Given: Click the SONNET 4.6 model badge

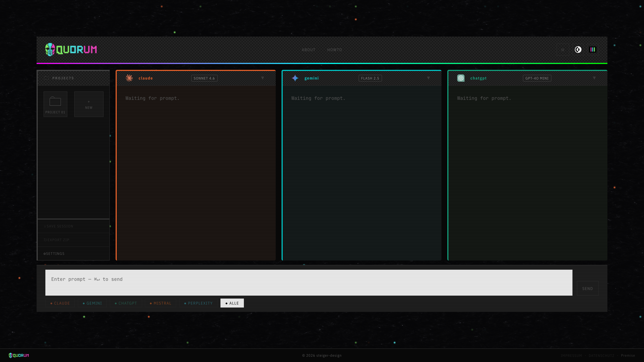Looking at the screenshot, I should pyautogui.click(x=204, y=78).
